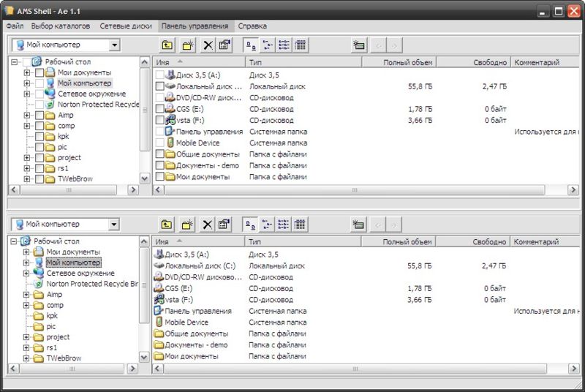Viewport: 585px width, 392px height.
Task: Expand the project folder in the top tree
Action: pos(27,158)
